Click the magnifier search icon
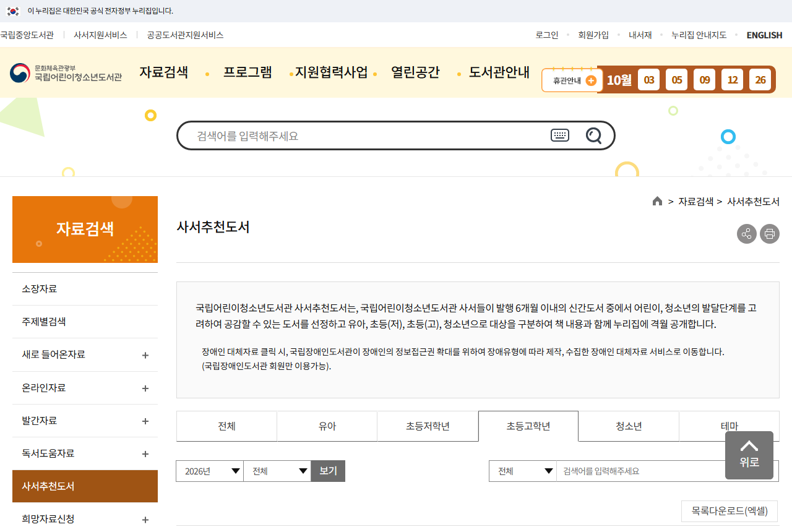This screenshot has width=792, height=532. (x=593, y=135)
